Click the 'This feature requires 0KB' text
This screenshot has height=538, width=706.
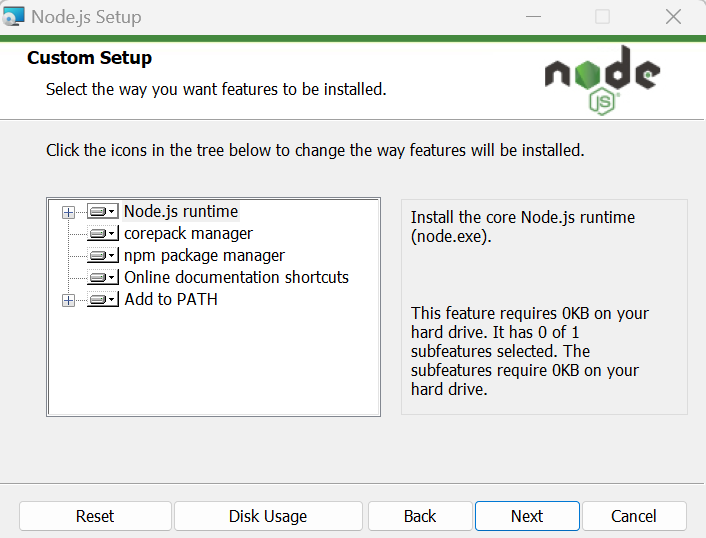point(530,351)
